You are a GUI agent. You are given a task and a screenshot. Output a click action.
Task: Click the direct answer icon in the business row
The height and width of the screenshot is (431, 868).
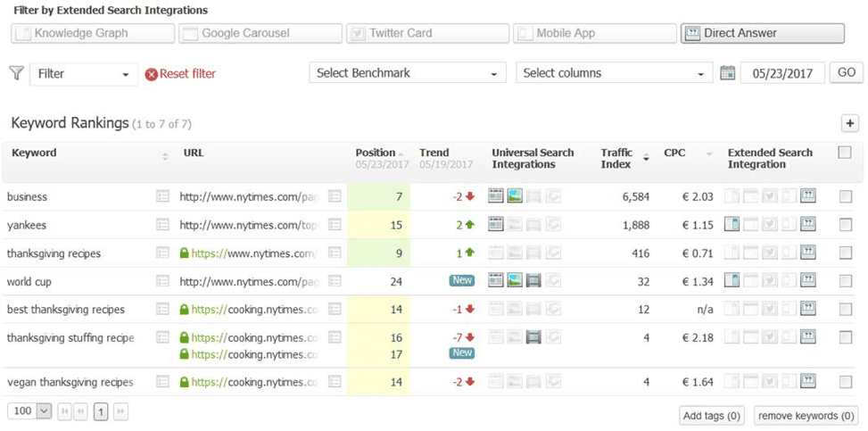(x=808, y=196)
